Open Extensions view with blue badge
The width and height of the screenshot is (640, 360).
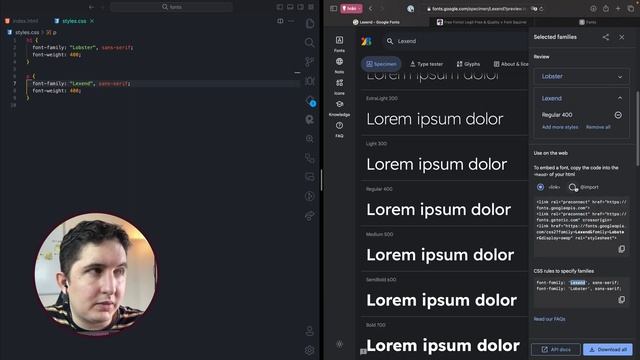tap(310, 101)
